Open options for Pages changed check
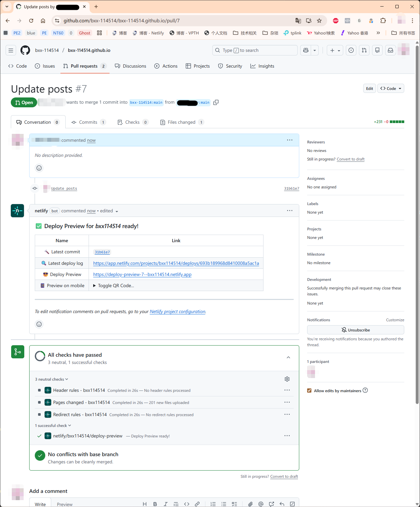 coord(287,402)
